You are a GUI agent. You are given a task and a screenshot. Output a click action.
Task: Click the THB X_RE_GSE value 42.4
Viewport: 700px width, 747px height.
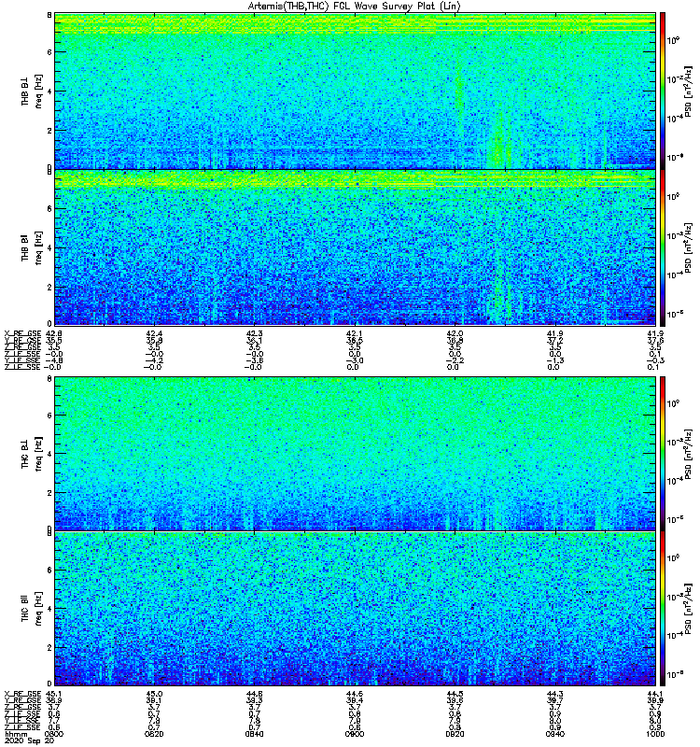[x=154, y=333]
